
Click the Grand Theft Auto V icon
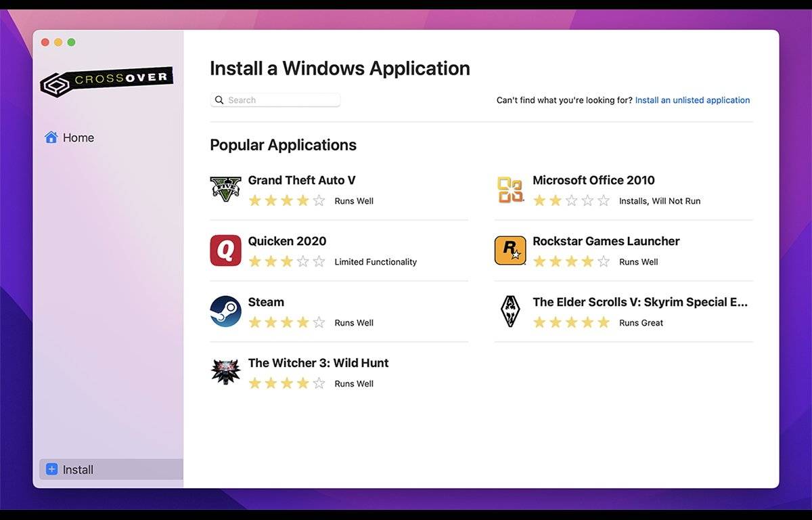pyautogui.click(x=225, y=190)
